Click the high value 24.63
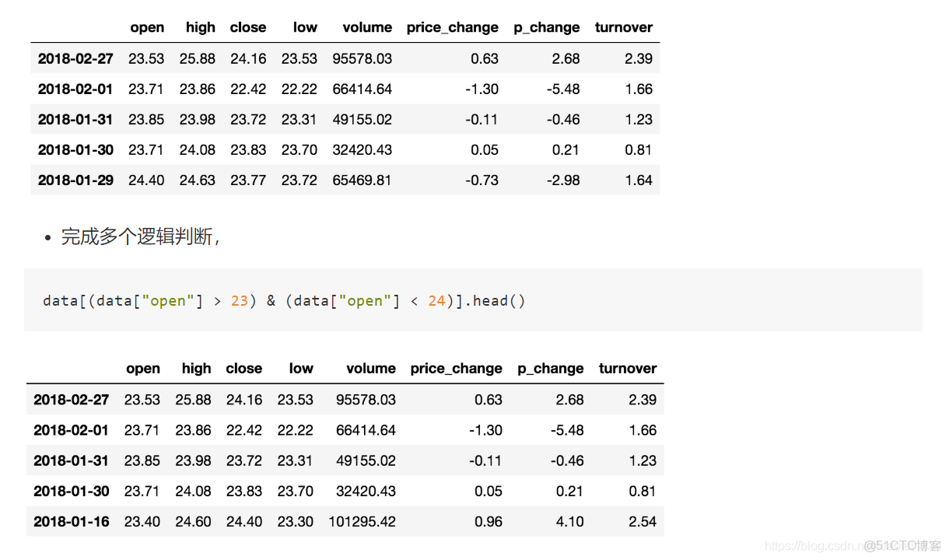Screen dimensions: 949x560 [x=197, y=180]
